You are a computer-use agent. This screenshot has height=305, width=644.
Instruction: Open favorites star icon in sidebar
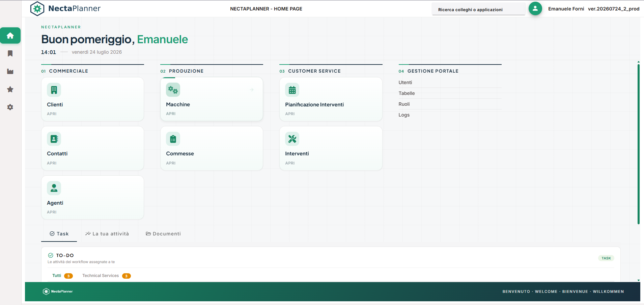tap(10, 89)
